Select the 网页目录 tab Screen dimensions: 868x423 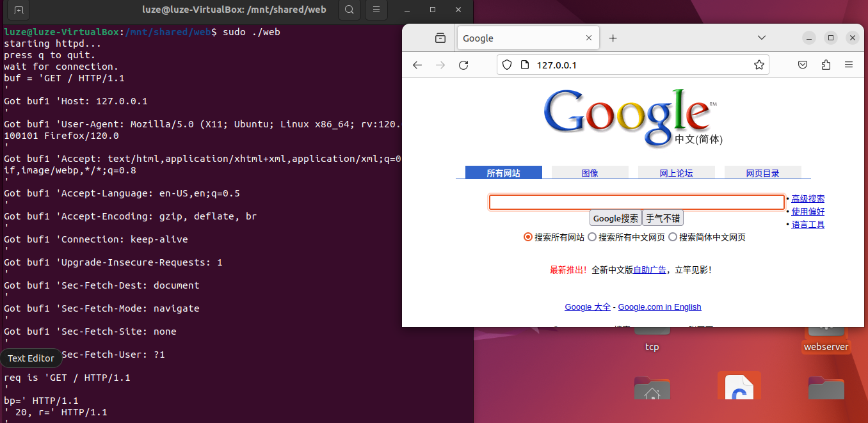pos(762,173)
